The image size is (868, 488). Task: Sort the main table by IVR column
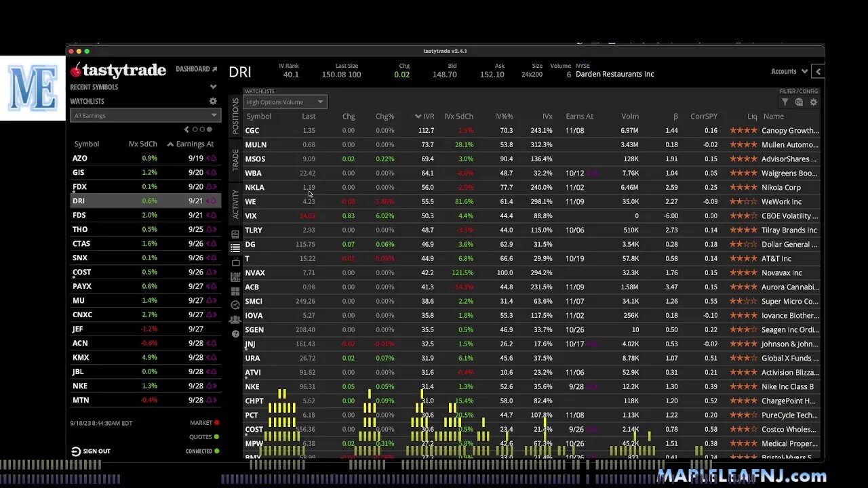pos(425,117)
